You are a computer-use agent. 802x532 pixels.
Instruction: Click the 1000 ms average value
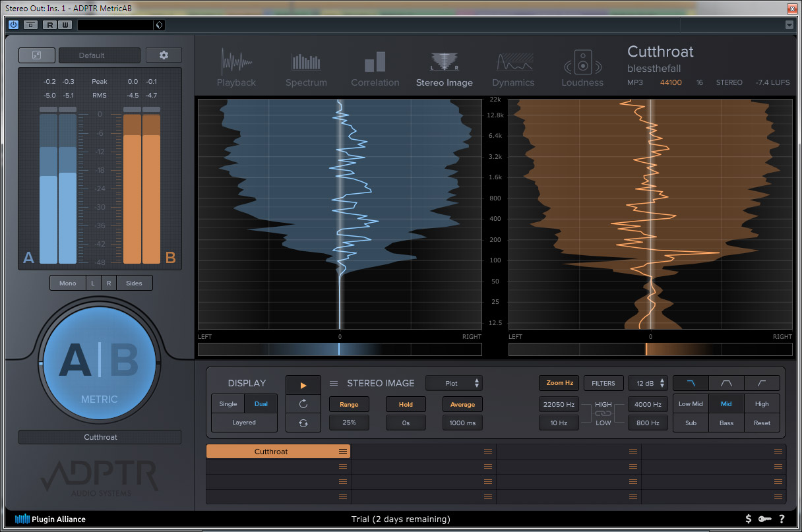pos(462,423)
